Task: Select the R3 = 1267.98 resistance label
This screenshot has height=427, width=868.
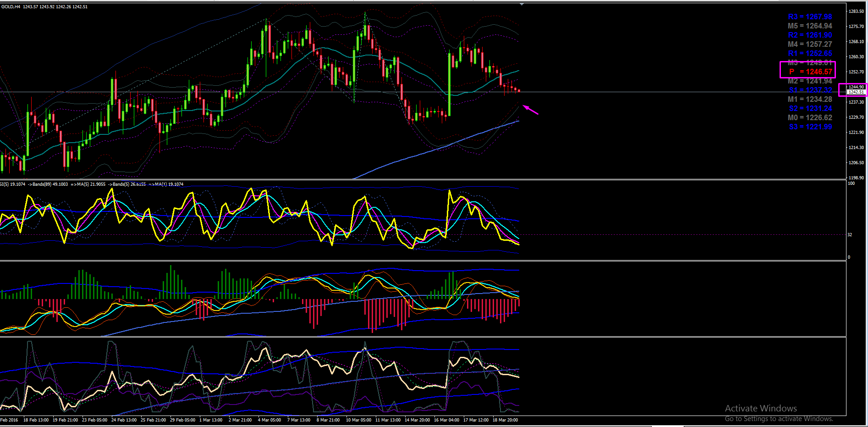Action: tap(810, 17)
